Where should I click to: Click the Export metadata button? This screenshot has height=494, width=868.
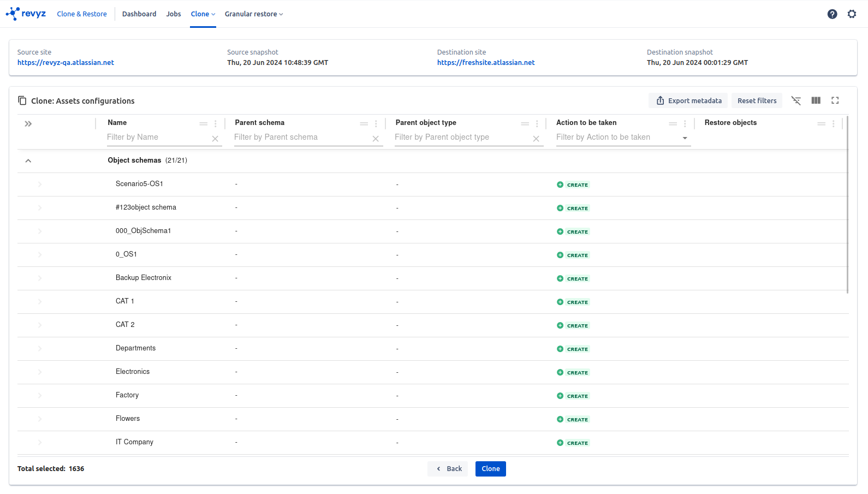[x=688, y=100]
